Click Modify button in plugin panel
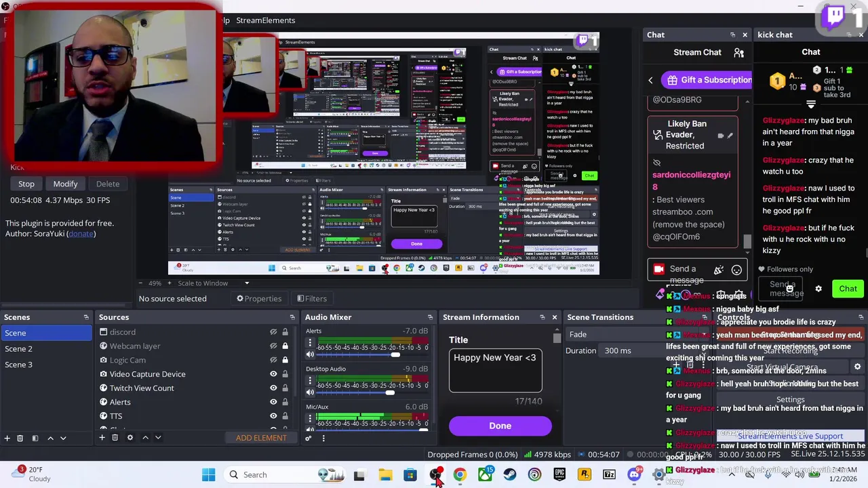868x488 pixels. (x=66, y=184)
